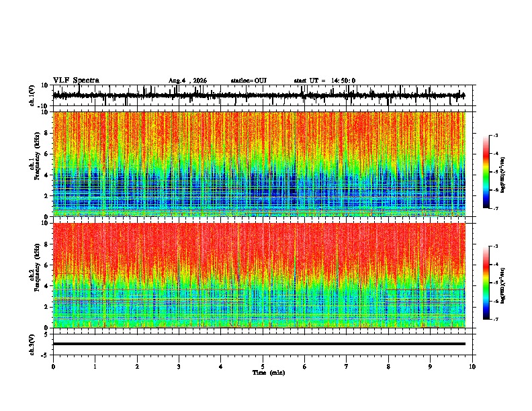532x411 pixels.
Task: Click time axis tick label "1"
Action: point(95,367)
